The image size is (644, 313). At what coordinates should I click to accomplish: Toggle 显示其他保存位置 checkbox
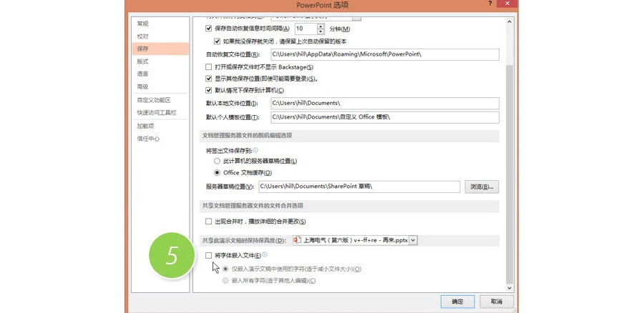pos(209,79)
